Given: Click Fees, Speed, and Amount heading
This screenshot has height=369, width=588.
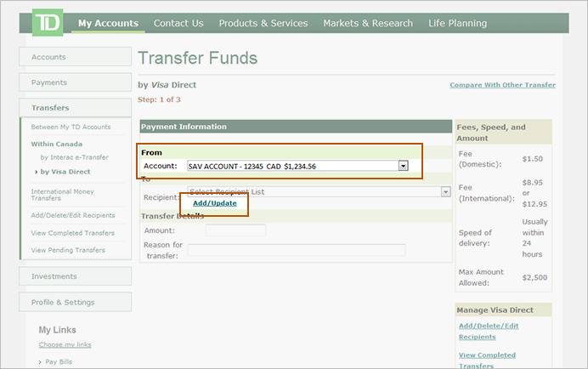Looking at the screenshot, I should coord(491,133).
